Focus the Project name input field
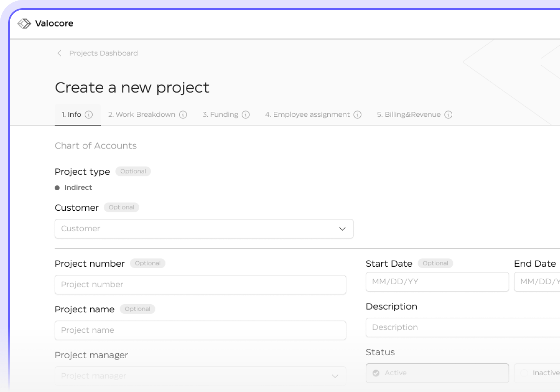 [x=200, y=330]
